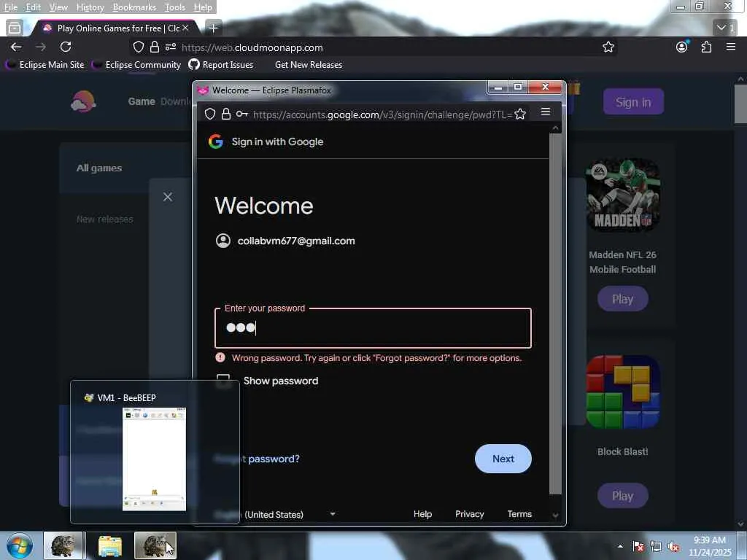Open the Edit menu

point(33,7)
